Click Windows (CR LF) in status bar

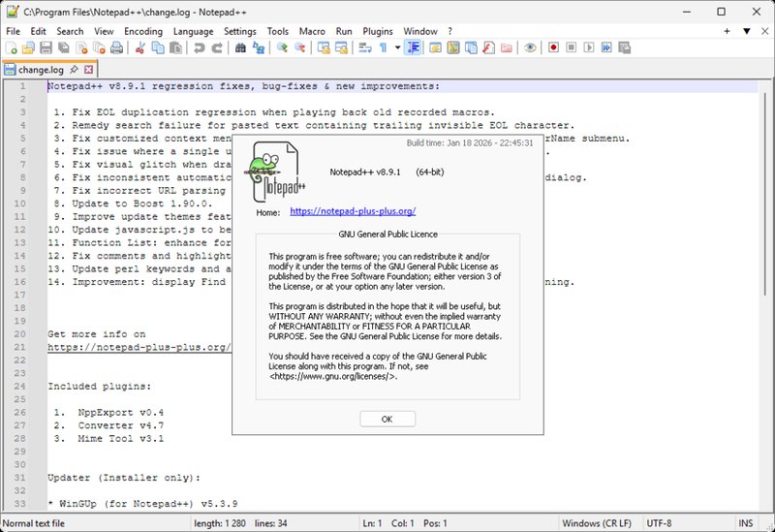point(597,523)
